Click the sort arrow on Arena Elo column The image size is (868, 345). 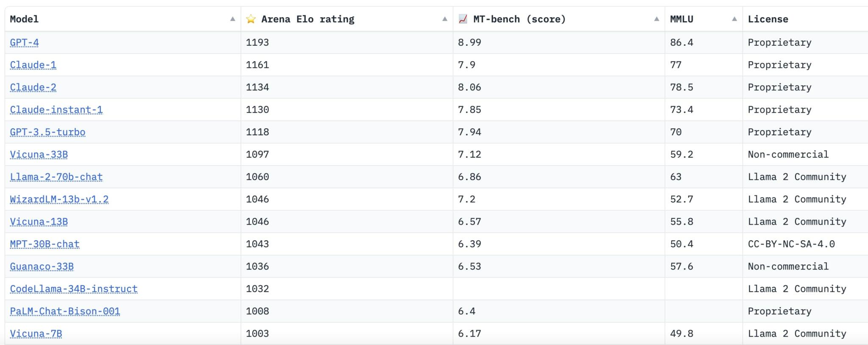(x=444, y=19)
